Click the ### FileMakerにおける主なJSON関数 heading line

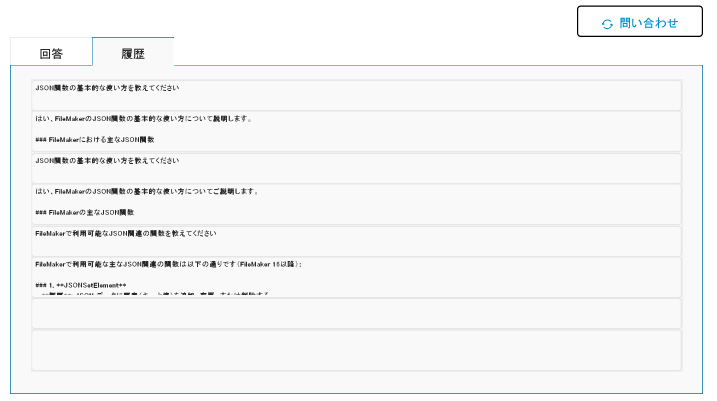[x=95, y=140]
